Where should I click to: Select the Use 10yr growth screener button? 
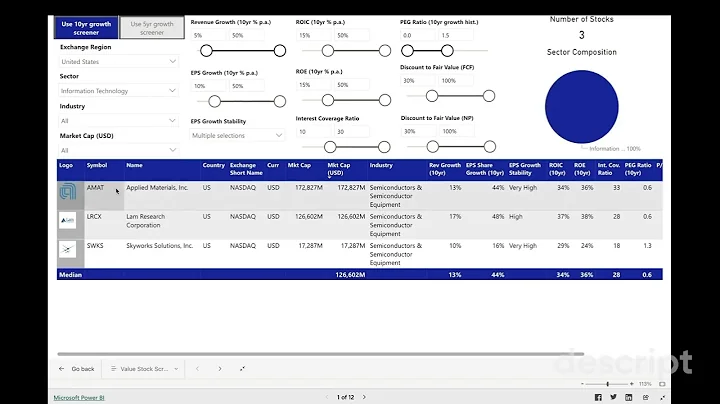pos(86,28)
